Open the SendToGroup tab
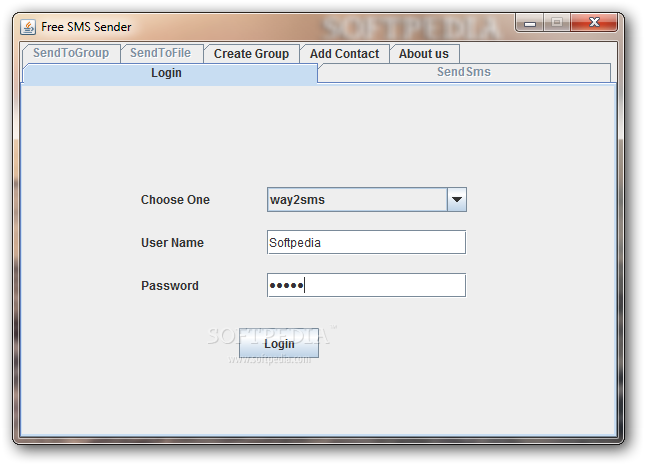Image resolution: width=645 pixels, height=465 pixels. [x=71, y=53]
